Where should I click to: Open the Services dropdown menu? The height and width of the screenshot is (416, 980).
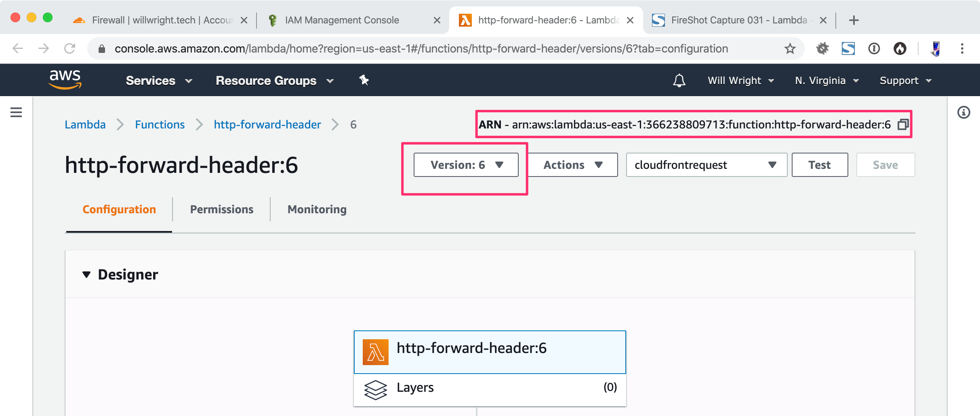click(159, 81)
